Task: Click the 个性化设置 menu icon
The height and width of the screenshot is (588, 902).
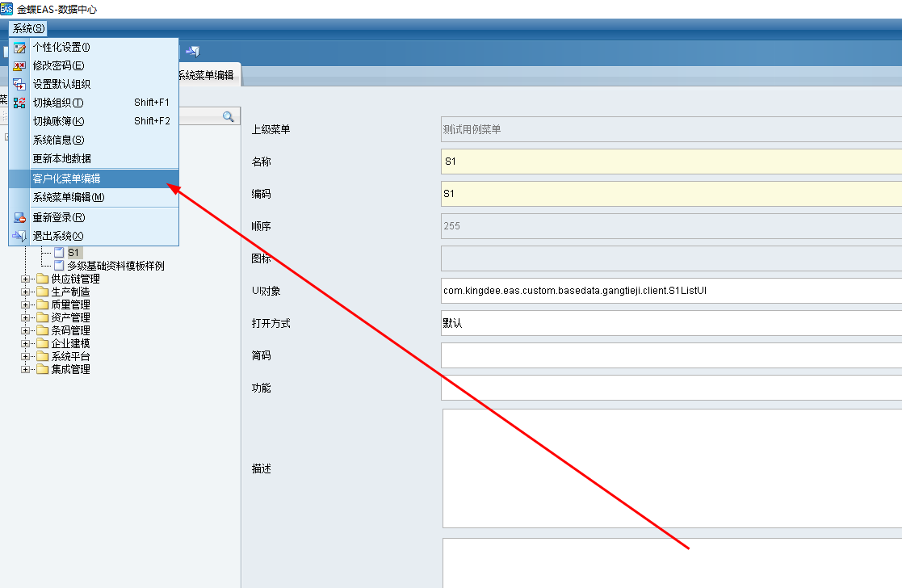Action: tap(19, 48)
